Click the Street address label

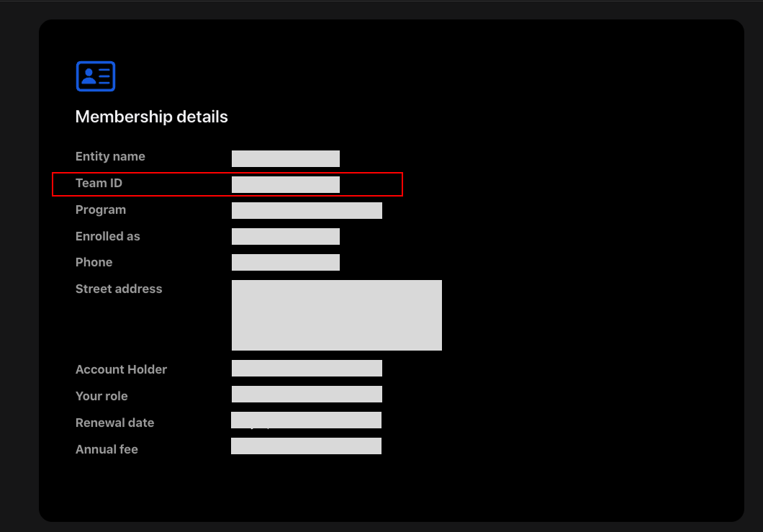[x=119, y=289]
